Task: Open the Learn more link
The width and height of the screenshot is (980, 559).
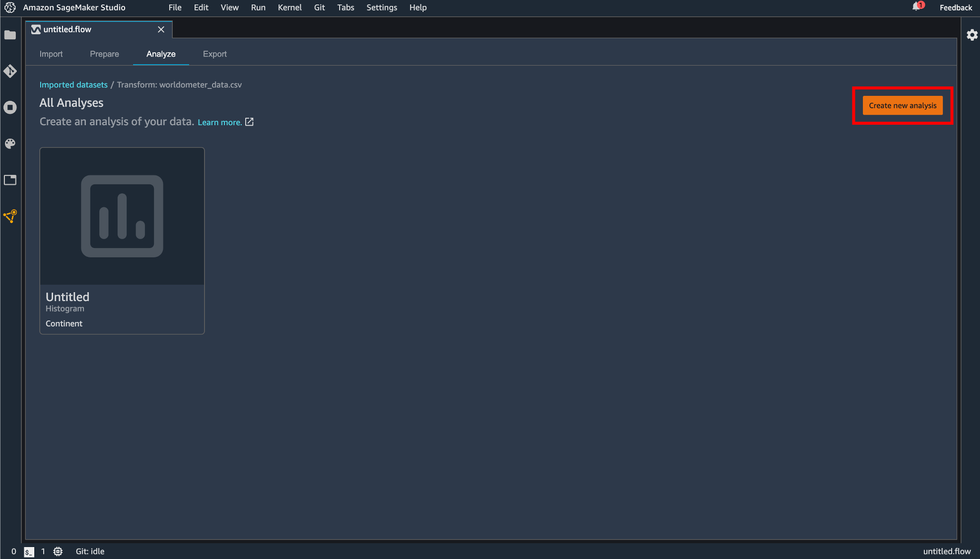Action: 219,122
